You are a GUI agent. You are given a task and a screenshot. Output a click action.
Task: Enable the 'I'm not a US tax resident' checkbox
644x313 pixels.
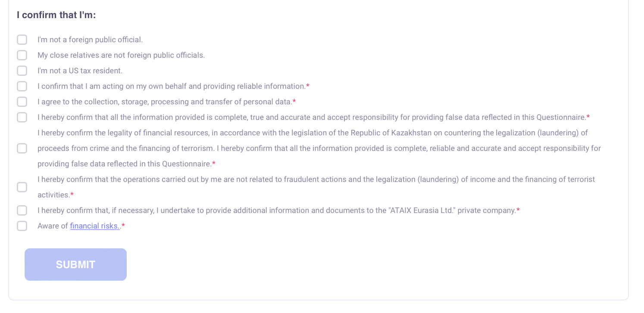(x=22, y=71)
